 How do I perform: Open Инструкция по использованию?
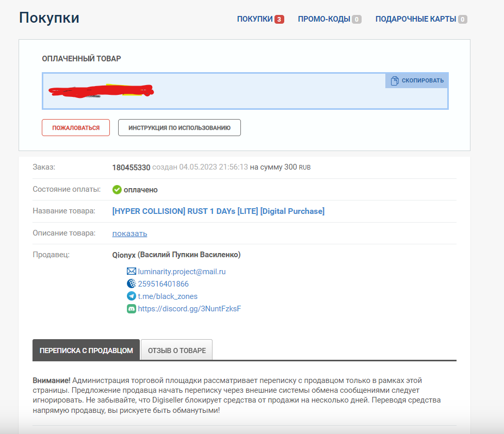pos(180,127)
